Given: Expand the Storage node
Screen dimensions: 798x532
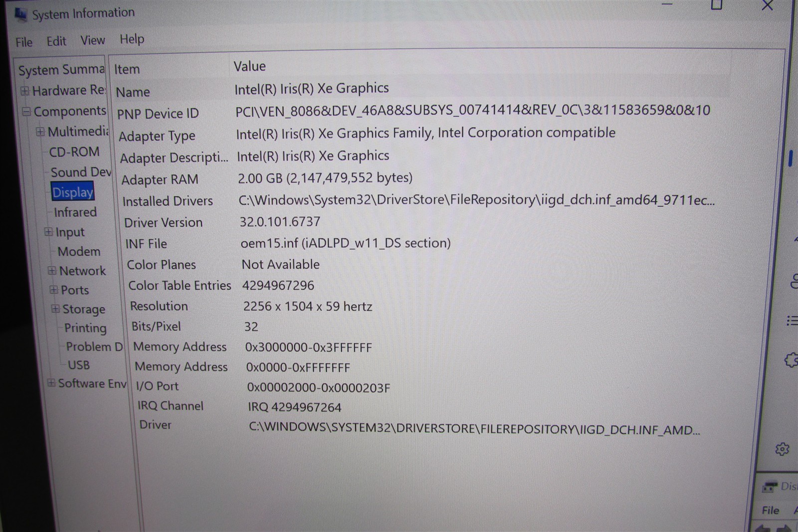Looking at the screenshot, I should tap(55, 309).
